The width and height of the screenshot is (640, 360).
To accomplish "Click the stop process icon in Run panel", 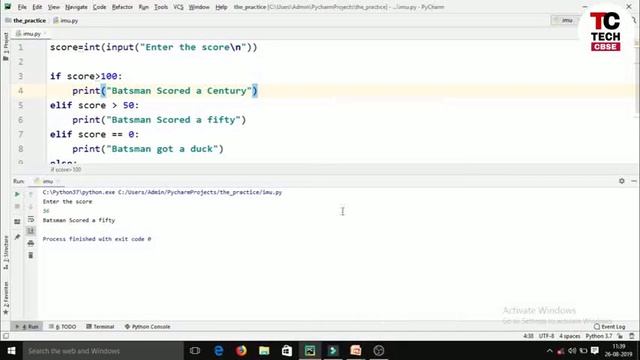I will coord(17,207).
